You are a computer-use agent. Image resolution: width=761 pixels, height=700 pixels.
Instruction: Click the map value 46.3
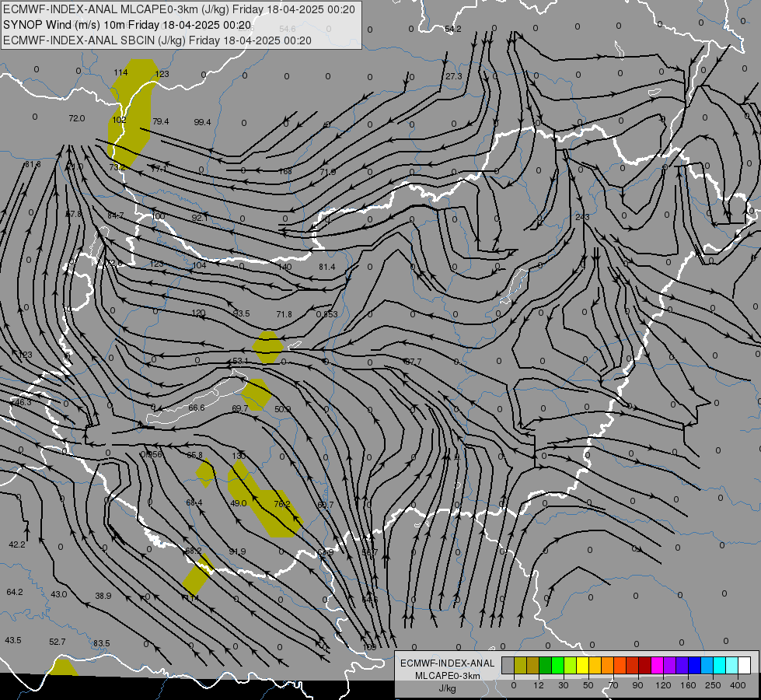(23, 402)
